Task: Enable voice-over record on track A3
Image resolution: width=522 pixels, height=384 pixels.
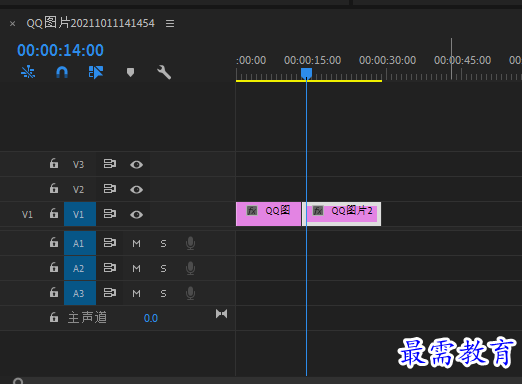Action: tap(190, 293)
